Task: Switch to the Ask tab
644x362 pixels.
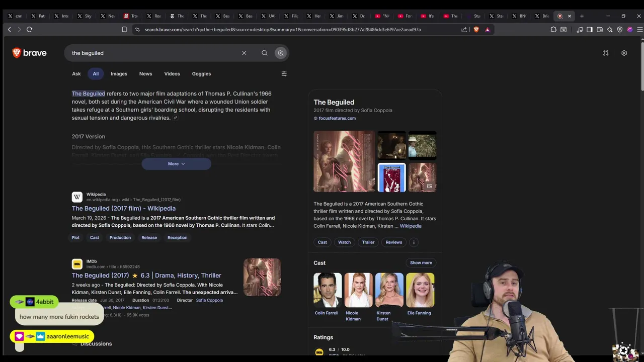Action: coord(76,74)
